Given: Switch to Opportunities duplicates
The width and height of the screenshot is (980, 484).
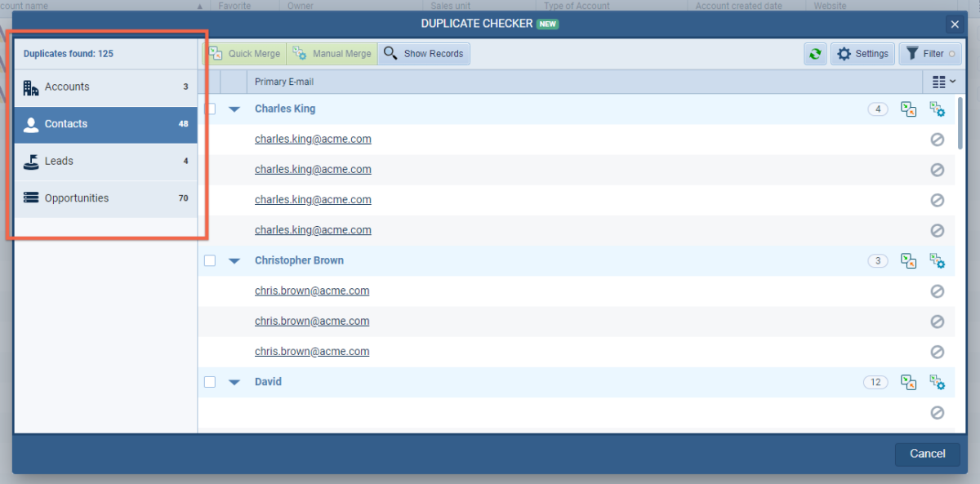Looking at the screenshot, I should 105,198.
